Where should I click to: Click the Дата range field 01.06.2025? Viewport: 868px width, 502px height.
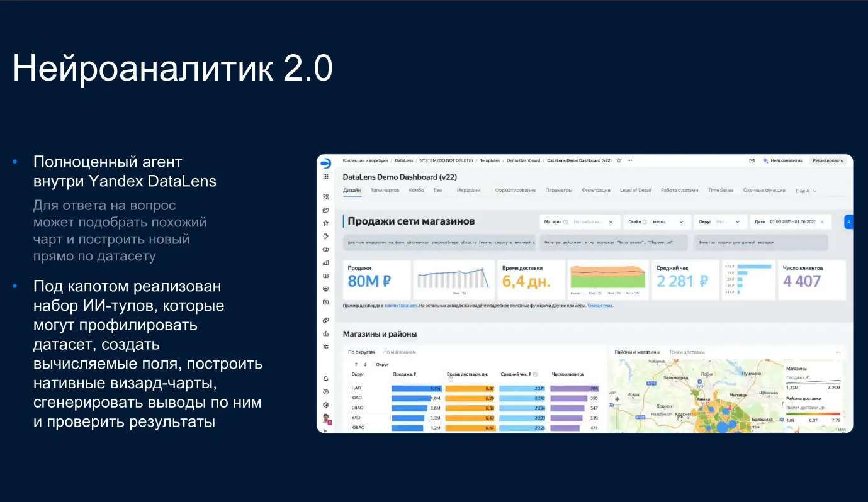click(x=790, y=221)
